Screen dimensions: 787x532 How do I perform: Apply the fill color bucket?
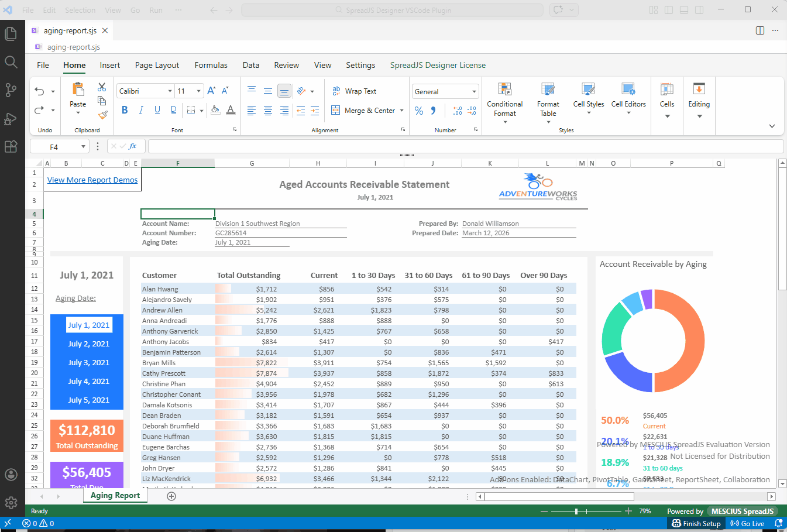[215, 110]
